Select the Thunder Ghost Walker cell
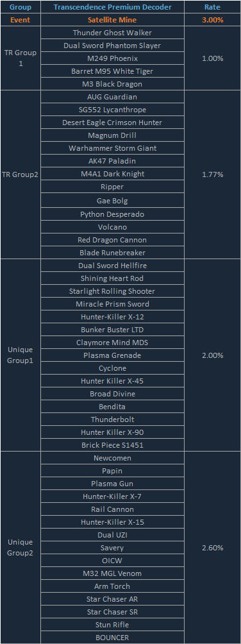 tap(113, 33)
